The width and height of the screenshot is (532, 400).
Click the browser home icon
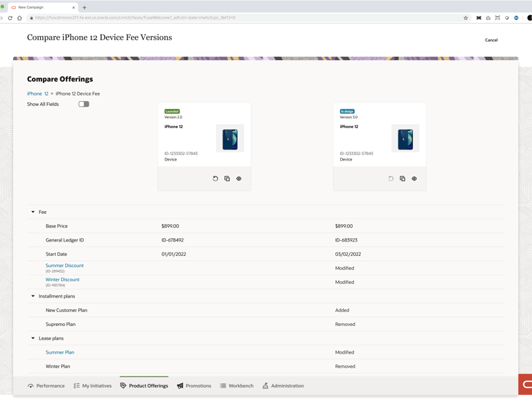(19, 18)
